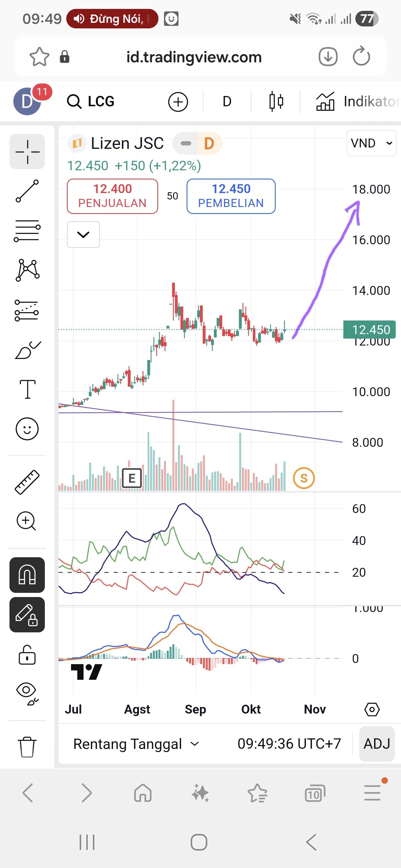Open the emoji sticker tool

[x=27, y=429]
